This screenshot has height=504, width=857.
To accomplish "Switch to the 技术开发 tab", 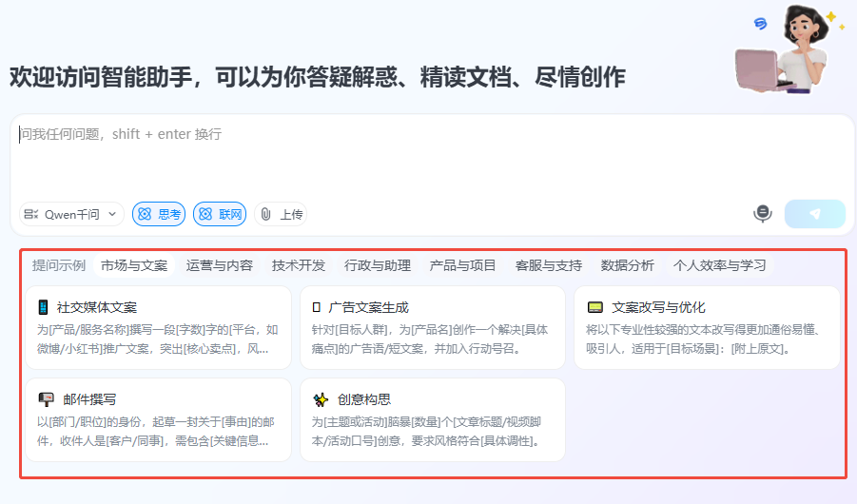I will tap(299, 265).
